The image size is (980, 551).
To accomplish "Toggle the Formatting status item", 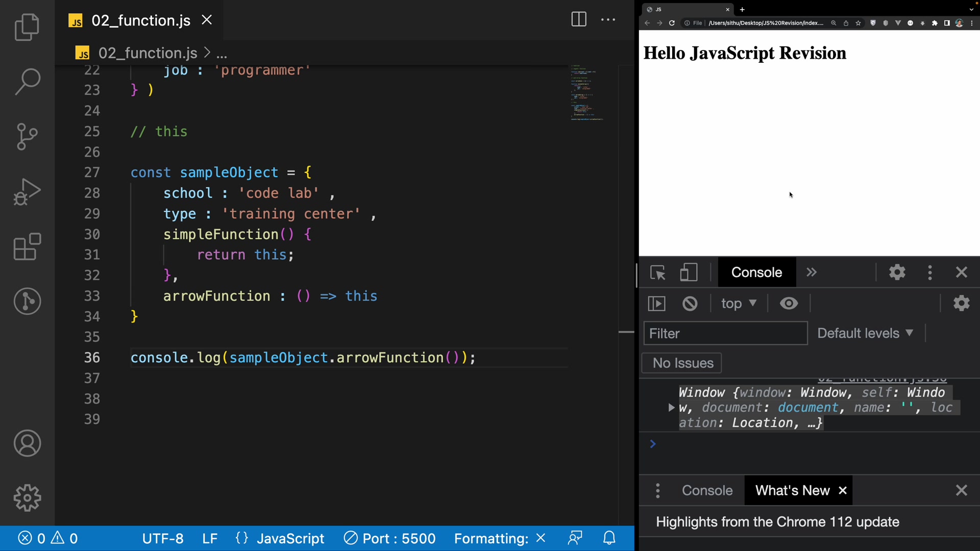I will pos(500,538).
